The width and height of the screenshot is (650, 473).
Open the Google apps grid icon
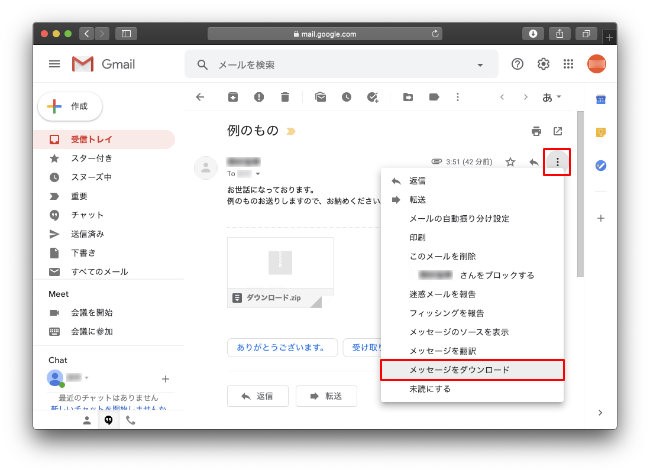click(x=569, y=64)
